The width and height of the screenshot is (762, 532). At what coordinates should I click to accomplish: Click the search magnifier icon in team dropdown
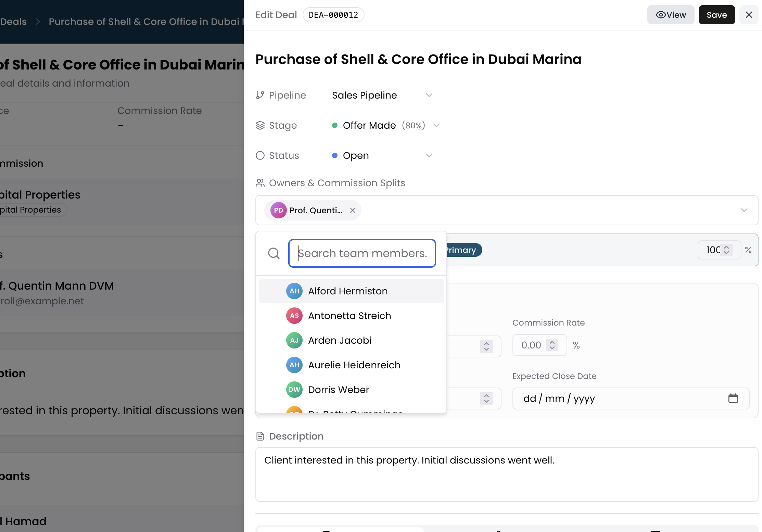274,253
